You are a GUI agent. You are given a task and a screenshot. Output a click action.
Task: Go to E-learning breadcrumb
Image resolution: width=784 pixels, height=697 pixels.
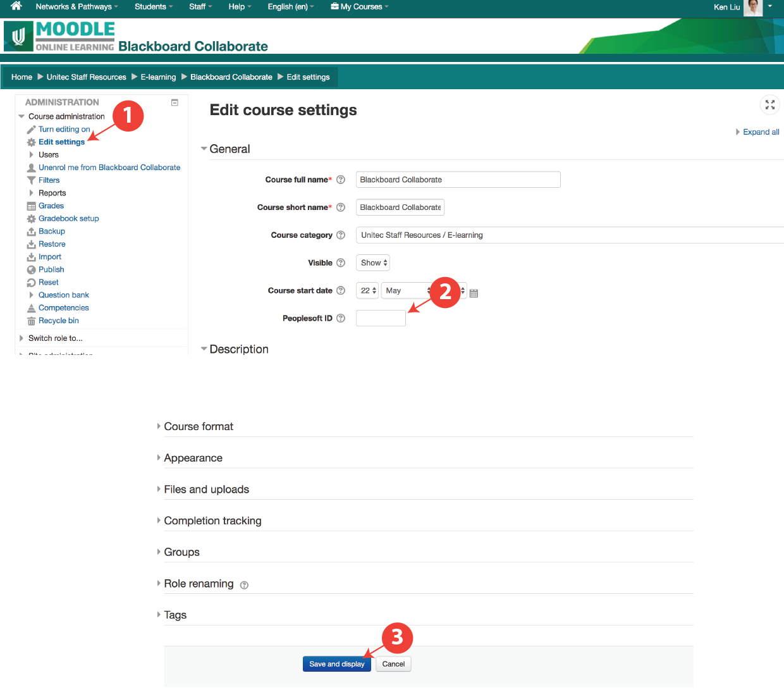158,77
